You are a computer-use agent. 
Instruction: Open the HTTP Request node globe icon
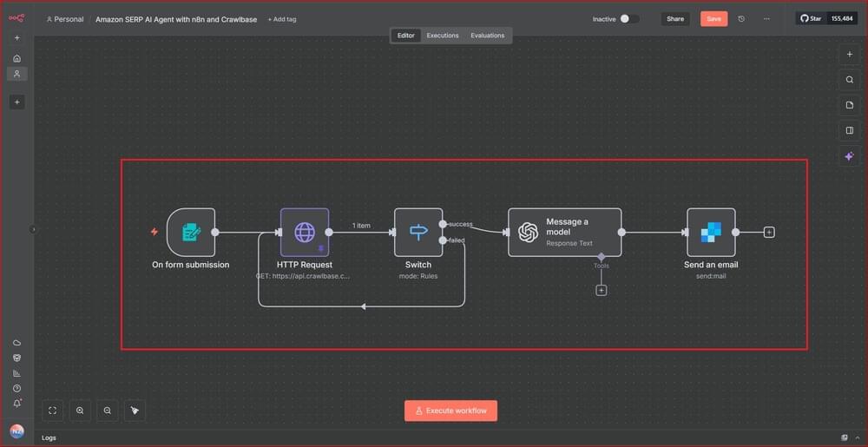point(304,232)
